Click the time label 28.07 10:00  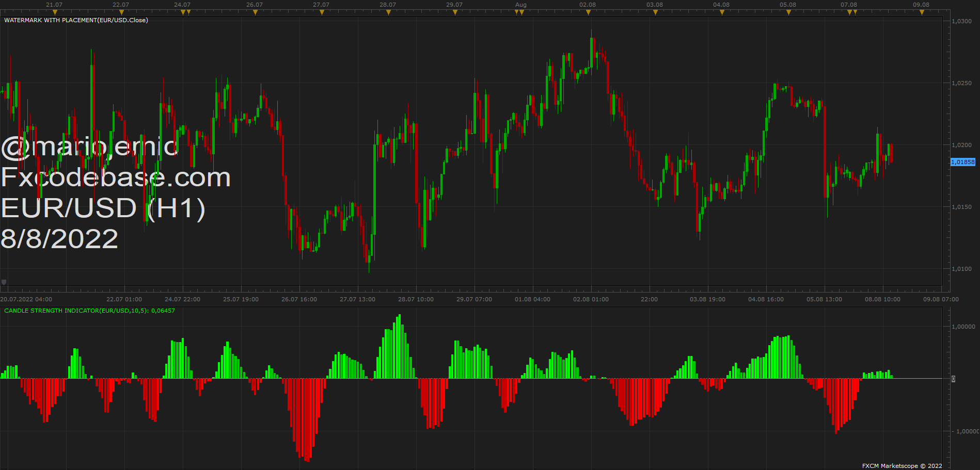[416, 299]
